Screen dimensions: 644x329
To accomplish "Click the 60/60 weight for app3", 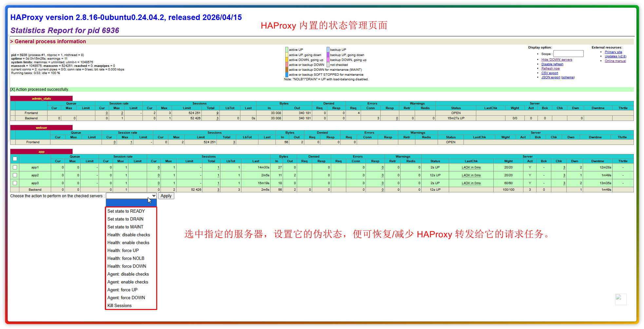I will (x=508, y=183).
